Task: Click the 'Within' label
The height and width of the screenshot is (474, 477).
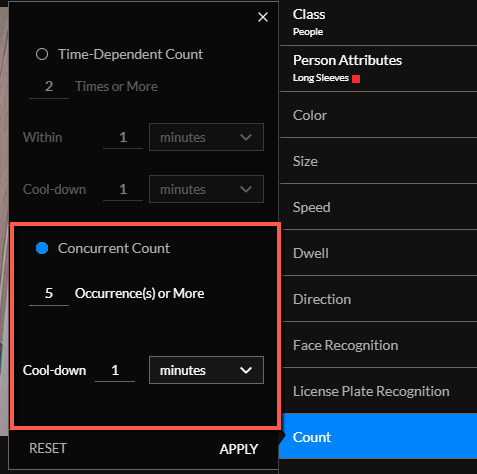Action: [x=43, y=137]
